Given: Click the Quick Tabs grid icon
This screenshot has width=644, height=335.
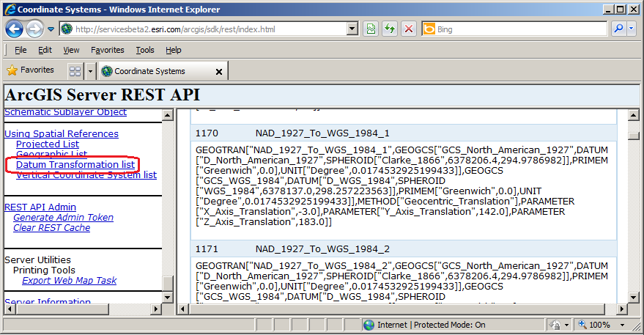Looking at the screenshot, I should coord(75,72).
